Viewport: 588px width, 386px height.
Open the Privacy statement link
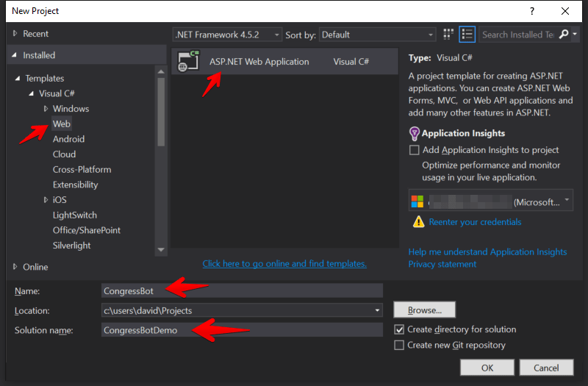[x=442, y=264]
